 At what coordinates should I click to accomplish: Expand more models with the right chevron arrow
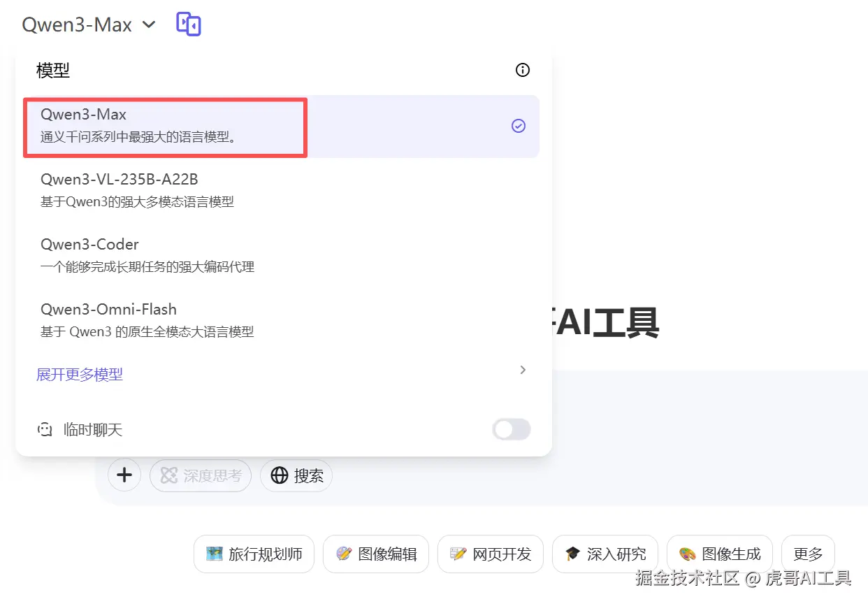click(523, 370)
